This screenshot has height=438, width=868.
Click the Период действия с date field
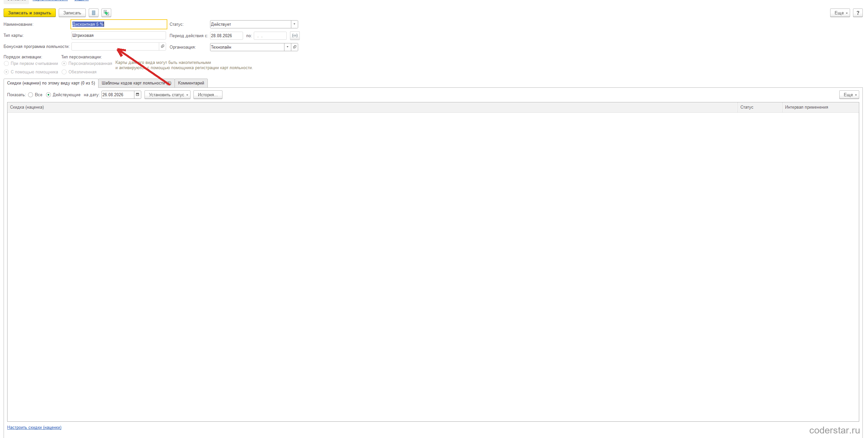pyautogui.click(x=226, y=36)
